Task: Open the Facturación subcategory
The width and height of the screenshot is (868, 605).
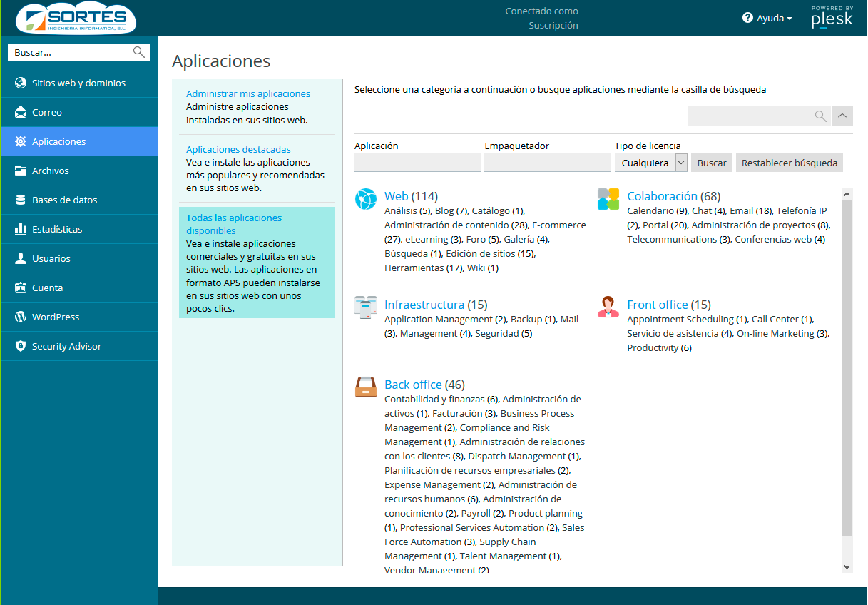Action: (x=458, y=413)
